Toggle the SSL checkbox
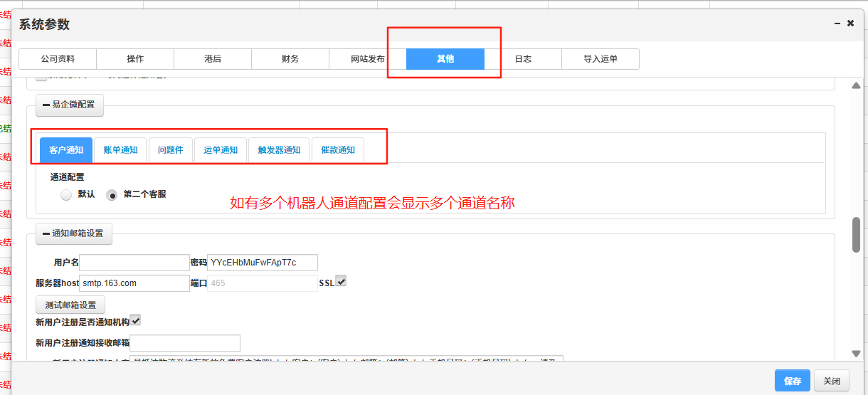 click(341, 282)
